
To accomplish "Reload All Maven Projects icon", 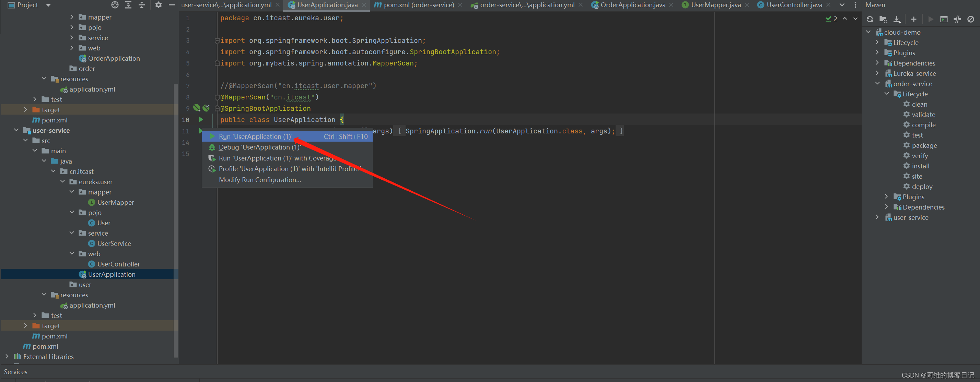I will (x=870, y=20).
